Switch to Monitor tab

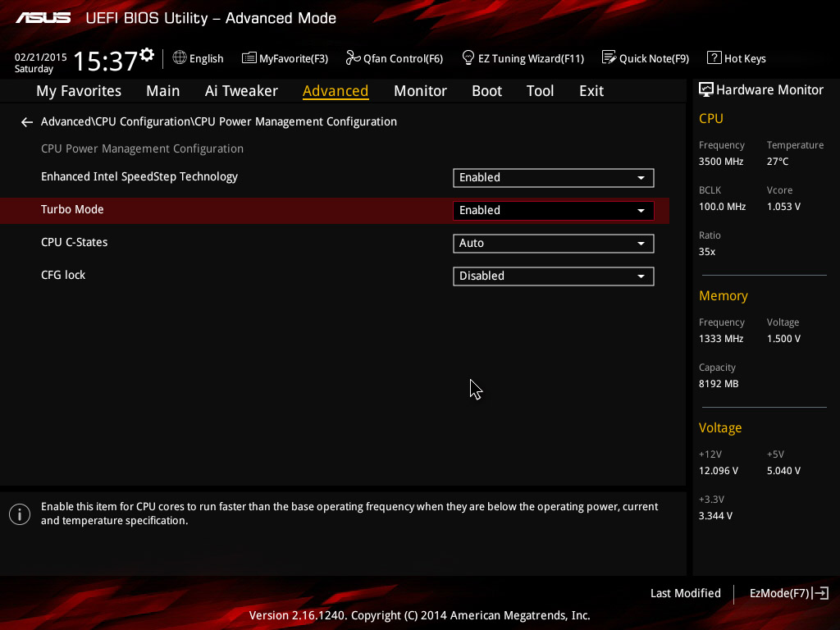tap(420, 91)
